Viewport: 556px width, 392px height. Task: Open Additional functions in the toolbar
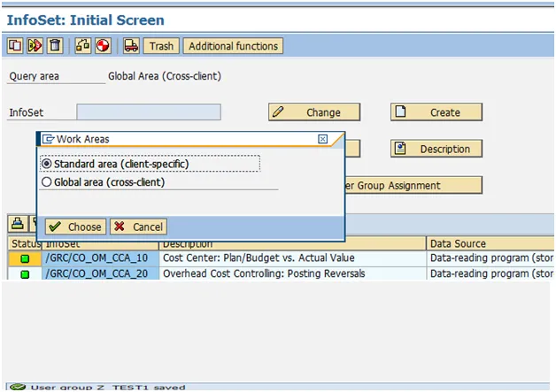click(x=234, y=46)
